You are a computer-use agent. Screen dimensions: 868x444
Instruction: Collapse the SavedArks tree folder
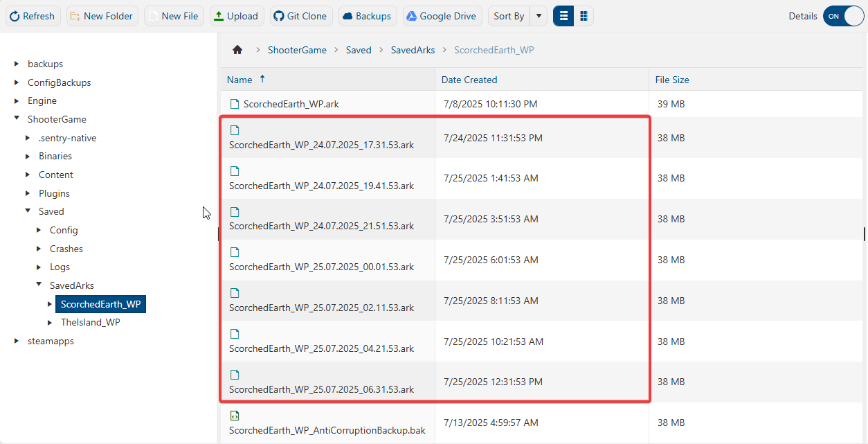pyautogui.click(x=39, y=285)
